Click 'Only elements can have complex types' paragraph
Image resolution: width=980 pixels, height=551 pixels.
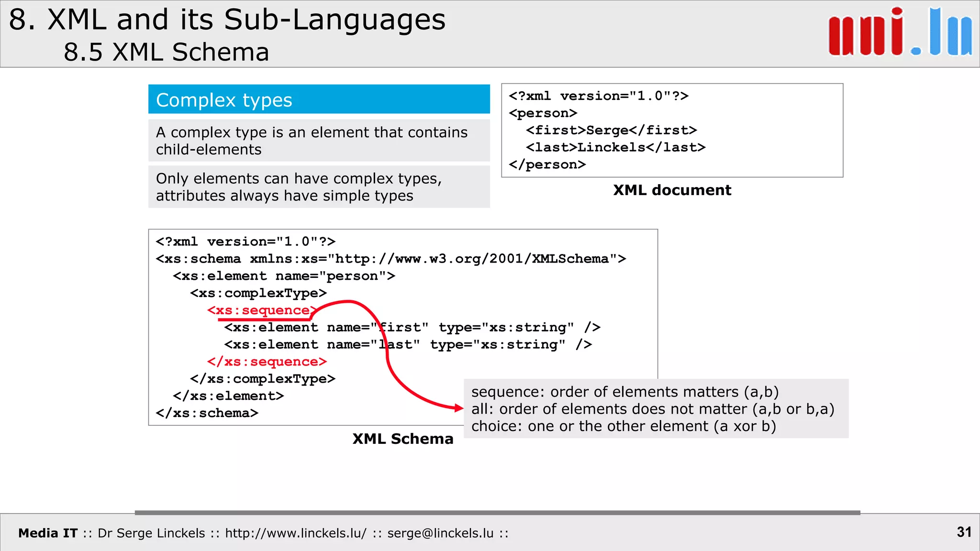[x=319, y=187]
